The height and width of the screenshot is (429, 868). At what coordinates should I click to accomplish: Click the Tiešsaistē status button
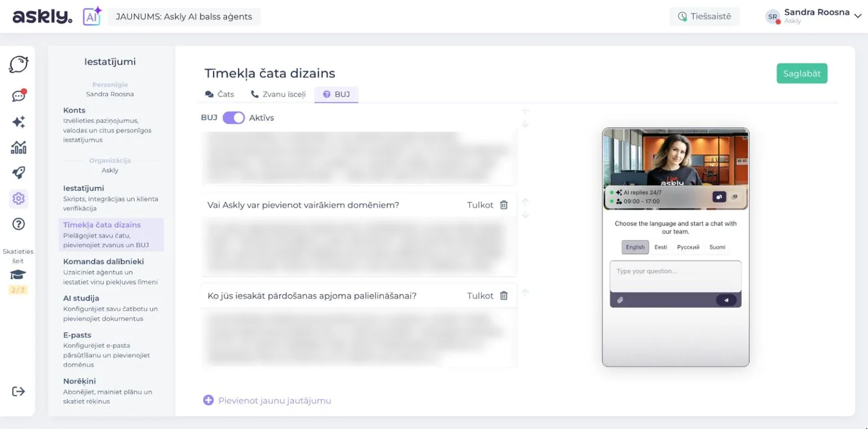point(705,17)
